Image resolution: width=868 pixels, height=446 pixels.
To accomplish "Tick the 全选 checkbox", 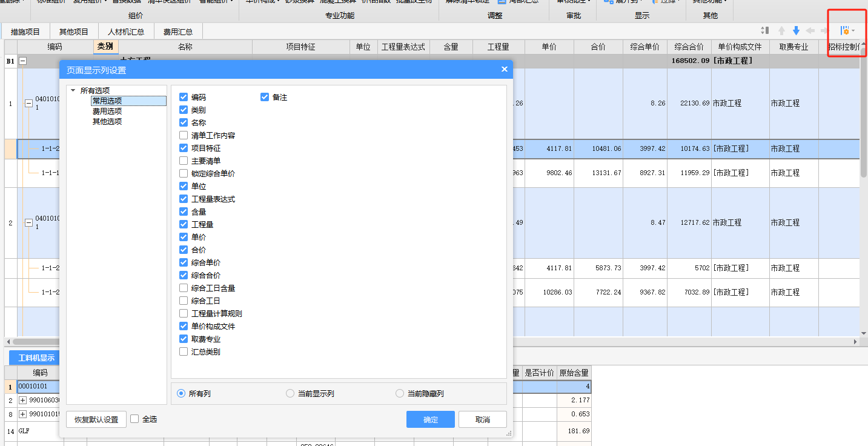I will click(134, 419).
